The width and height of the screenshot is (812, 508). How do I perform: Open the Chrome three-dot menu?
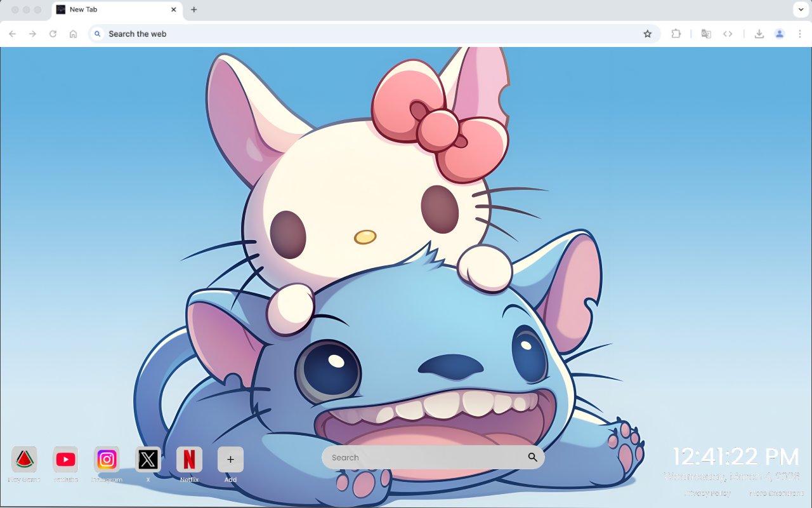[800, 34]
